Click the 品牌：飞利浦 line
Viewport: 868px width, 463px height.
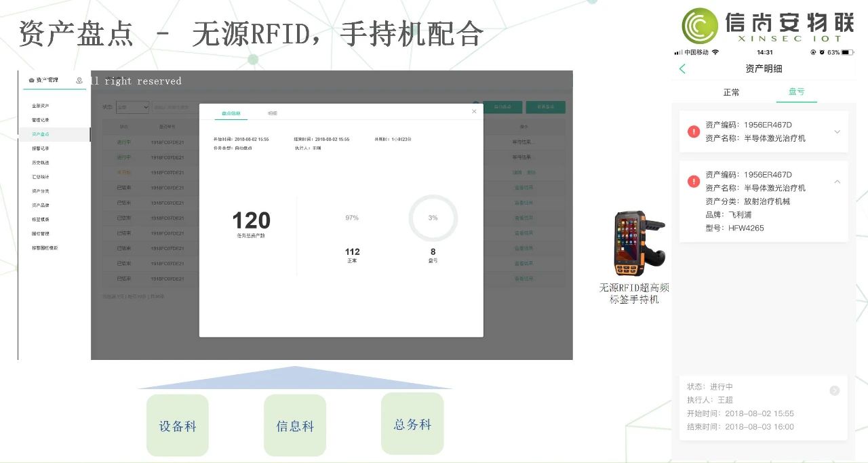tap(730, 214)
